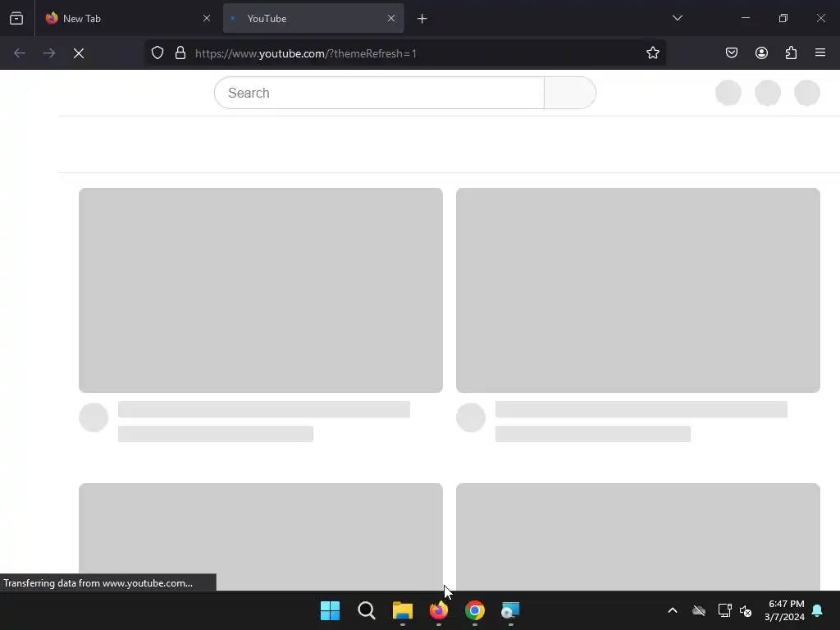Click the YouTube Search field

pos(379,93)
